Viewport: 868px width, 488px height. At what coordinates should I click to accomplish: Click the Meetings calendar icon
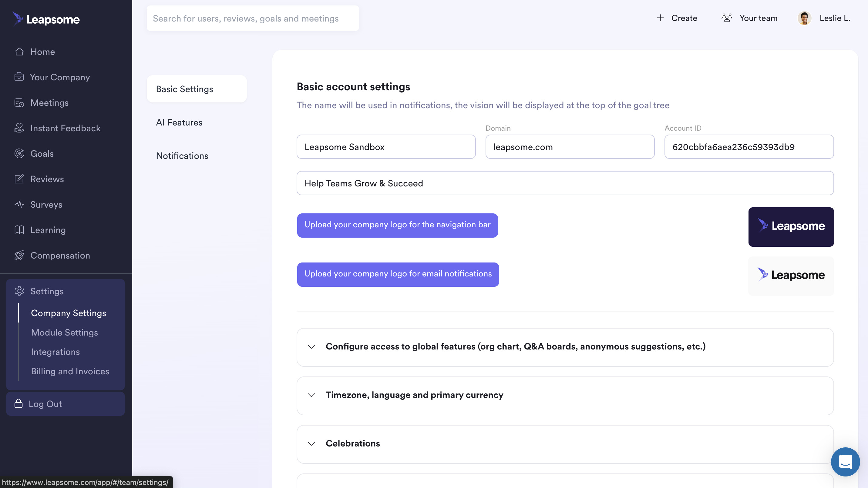pyautogui.click(x=19, y=102)
